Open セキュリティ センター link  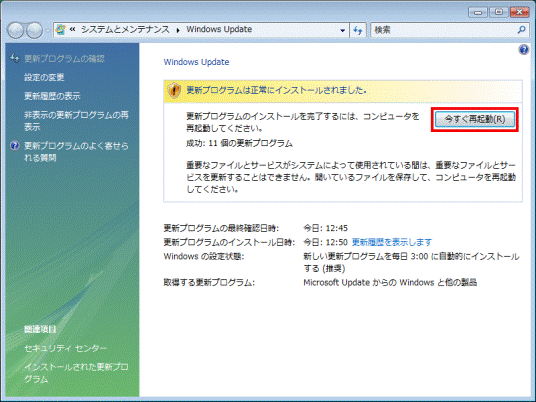(65, 348)
